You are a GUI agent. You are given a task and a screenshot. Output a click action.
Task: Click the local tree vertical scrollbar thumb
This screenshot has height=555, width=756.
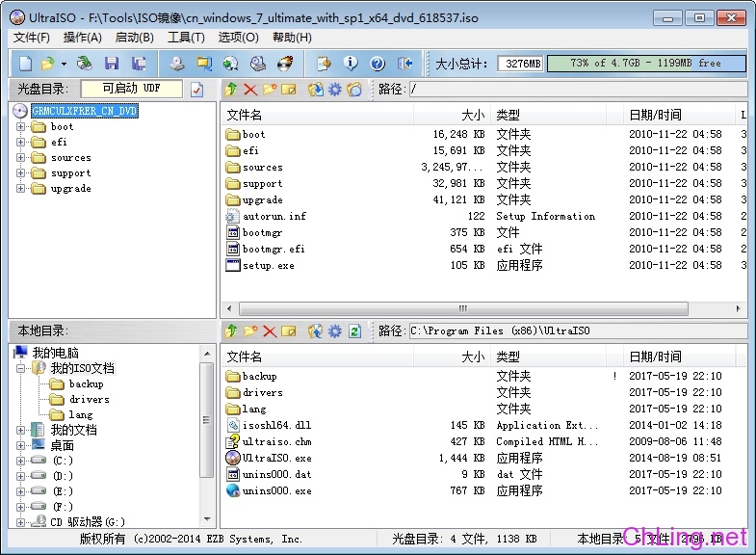click(x=206, y=420)
